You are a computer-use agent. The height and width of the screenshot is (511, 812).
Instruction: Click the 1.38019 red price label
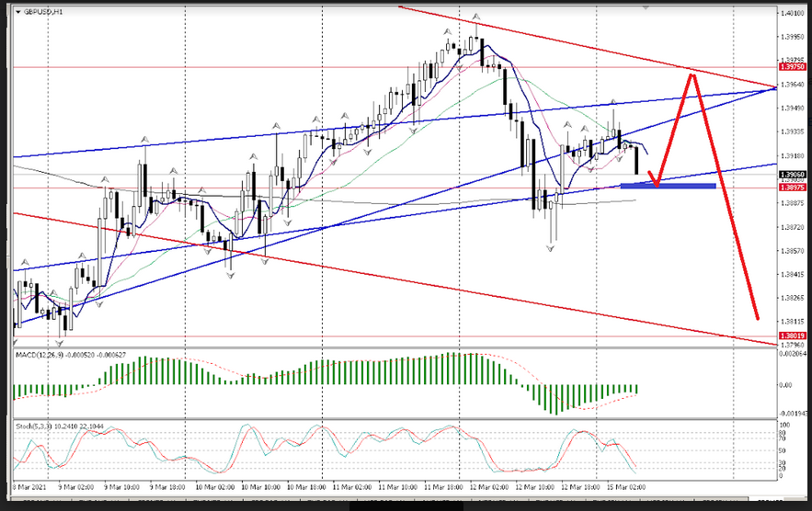pos(791,336)
